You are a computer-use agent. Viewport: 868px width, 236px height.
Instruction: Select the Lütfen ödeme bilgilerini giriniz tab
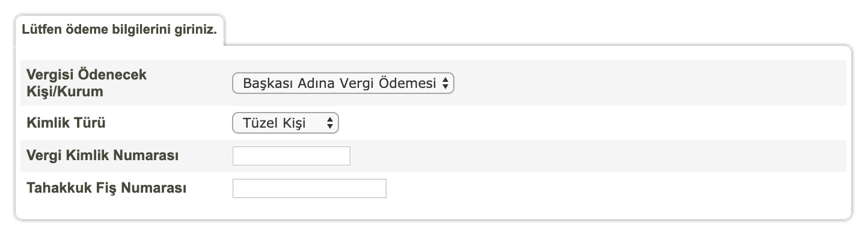click(119, 29)
